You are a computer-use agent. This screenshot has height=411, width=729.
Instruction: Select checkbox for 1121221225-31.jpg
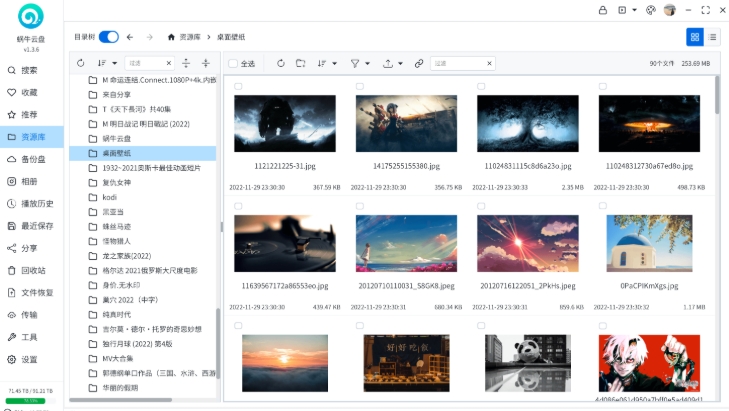tap(238, 86)
